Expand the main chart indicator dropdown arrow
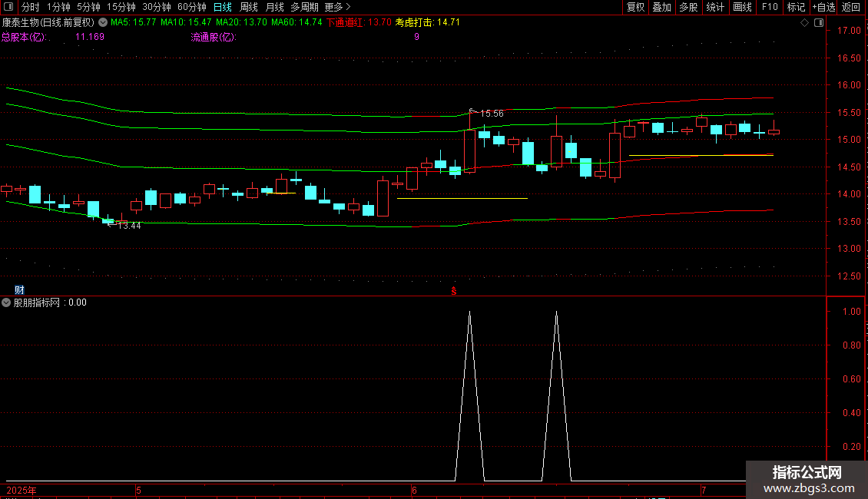The image size is (868, 499). pyautogui.click(x=103, y=23)
